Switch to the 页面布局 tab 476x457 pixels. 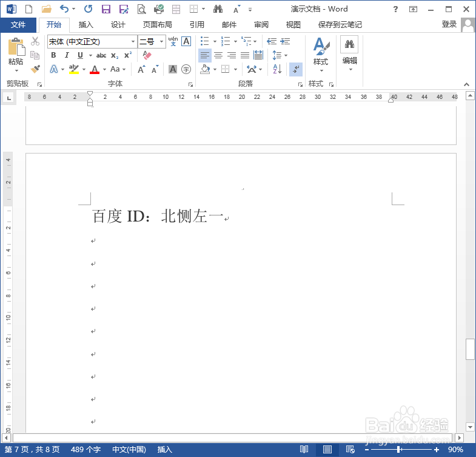click(157, 25)
